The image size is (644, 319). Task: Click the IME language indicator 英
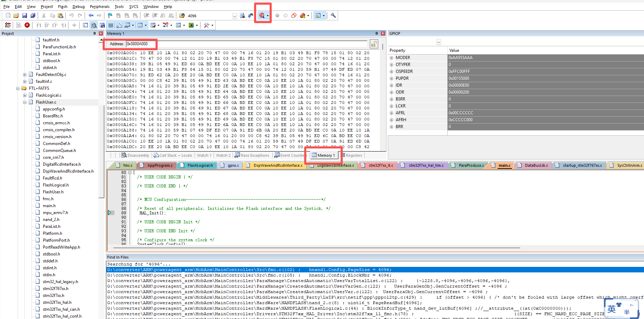click(612, 309)
